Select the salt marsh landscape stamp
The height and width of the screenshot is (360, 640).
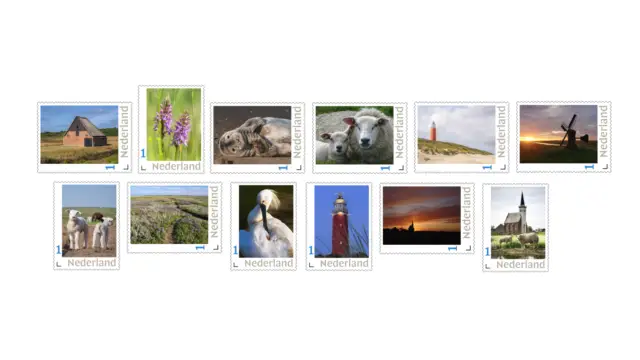[174, 218]
